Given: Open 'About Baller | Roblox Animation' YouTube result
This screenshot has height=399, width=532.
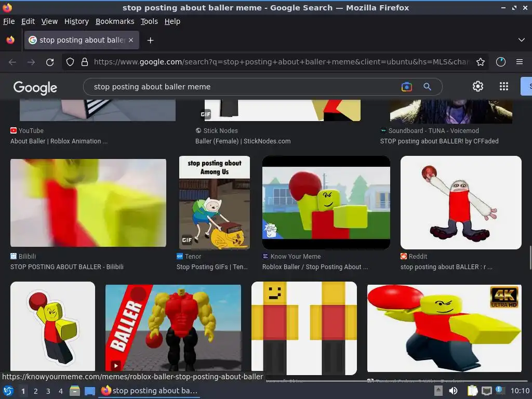Looking at the screenshot, I should [59, 141].
